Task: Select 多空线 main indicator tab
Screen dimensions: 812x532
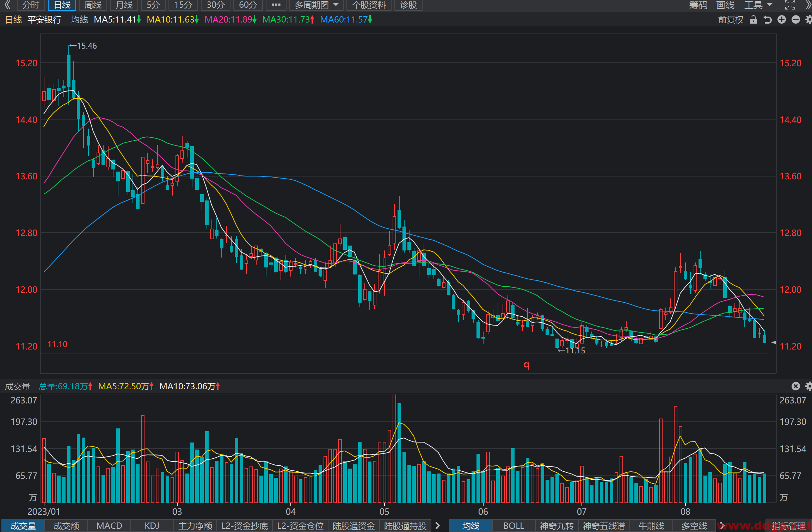Action: (x=694, y=526)
